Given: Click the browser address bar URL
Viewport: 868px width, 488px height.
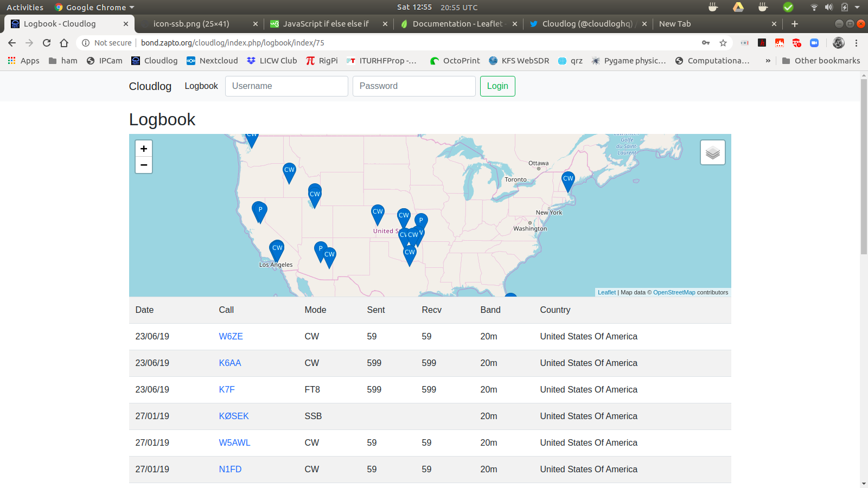Looking at the screenshot, I should [233, 43].
